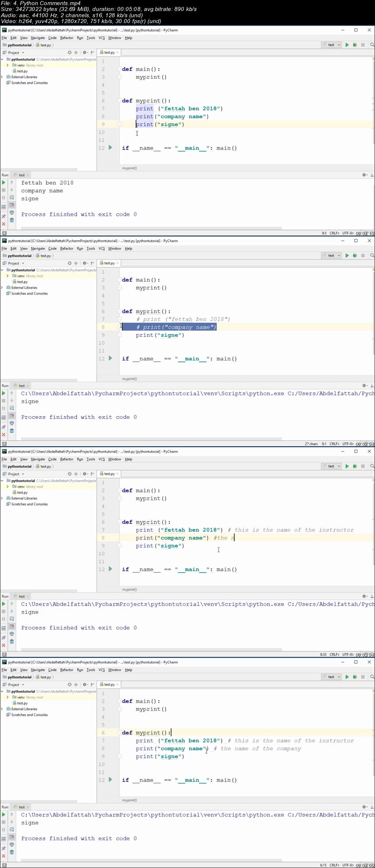Viewport: 375px width, 868px height.
Task: Click the Print icon in first frame Run panel
Action: (12, 213)
